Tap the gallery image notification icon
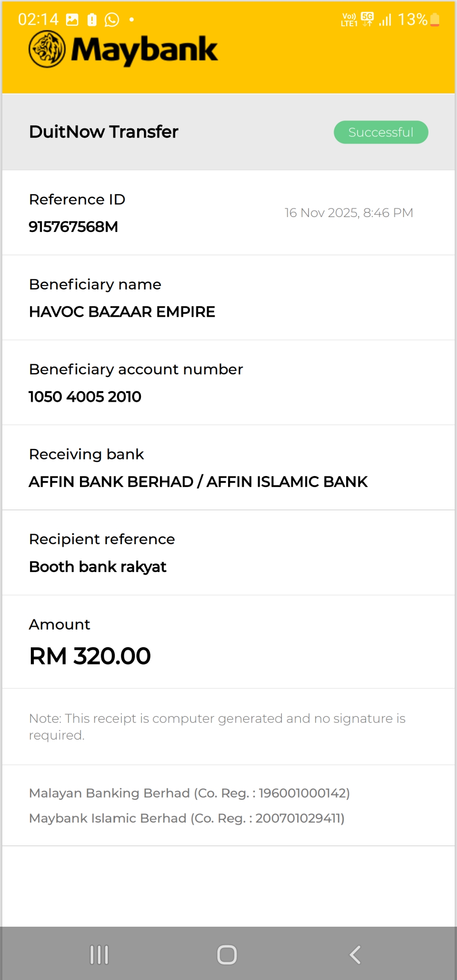 click(x=72, y=20)
